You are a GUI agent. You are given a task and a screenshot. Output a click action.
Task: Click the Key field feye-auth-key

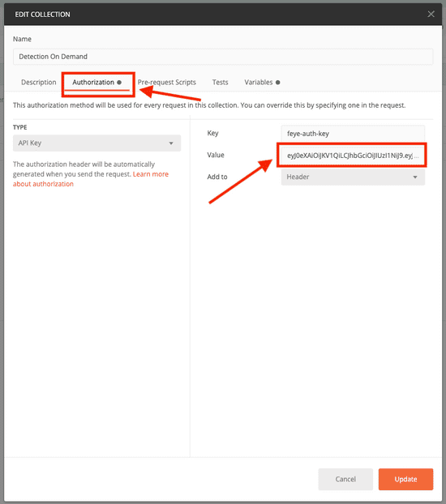click(x=353, y=134)
